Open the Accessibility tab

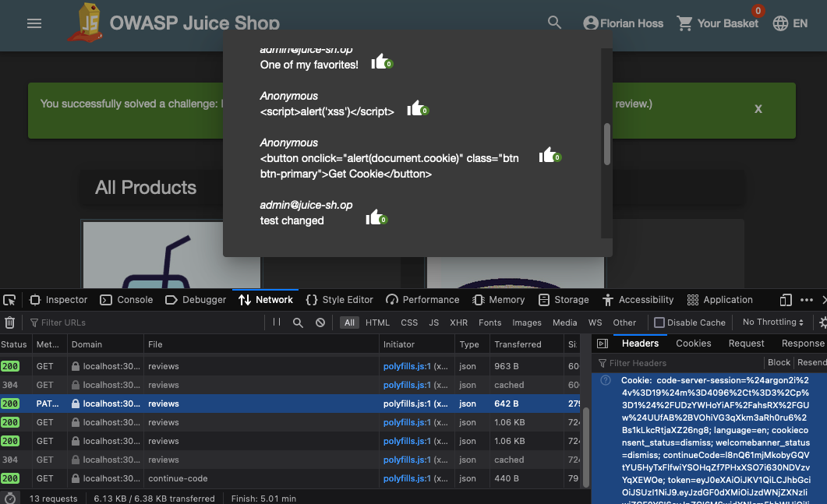click(x=638, y=300)
